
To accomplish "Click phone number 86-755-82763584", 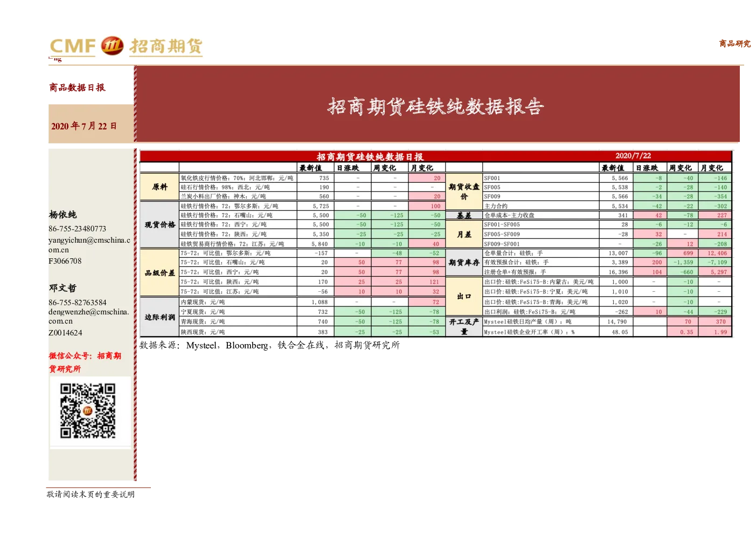I will 78,303.
